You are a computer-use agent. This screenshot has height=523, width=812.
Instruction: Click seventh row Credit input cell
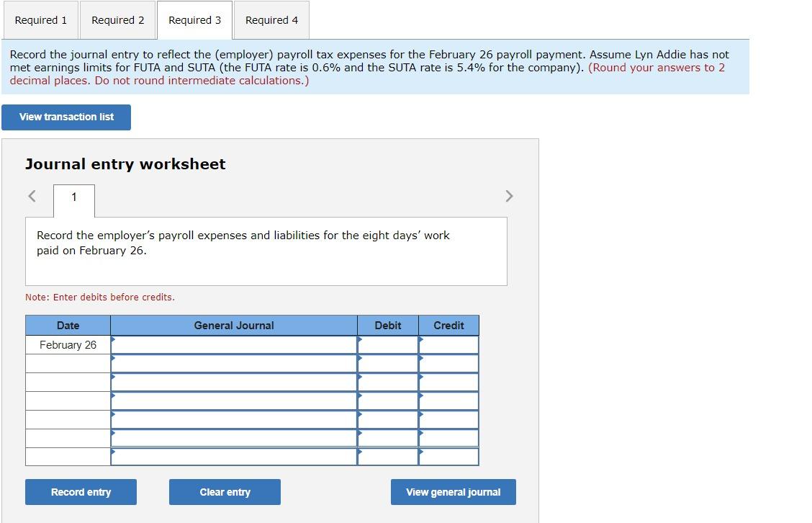click(x=448, y=457)
